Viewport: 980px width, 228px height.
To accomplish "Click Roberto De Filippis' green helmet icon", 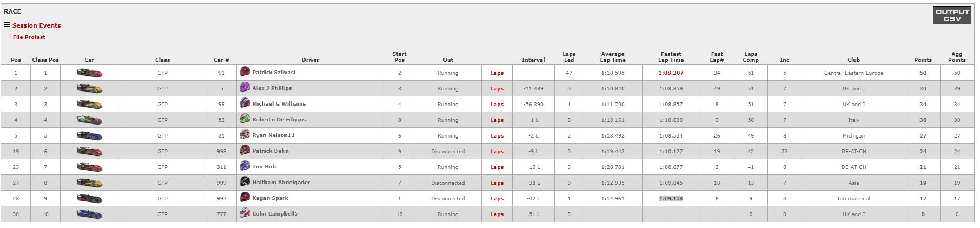I will point(245,119).
